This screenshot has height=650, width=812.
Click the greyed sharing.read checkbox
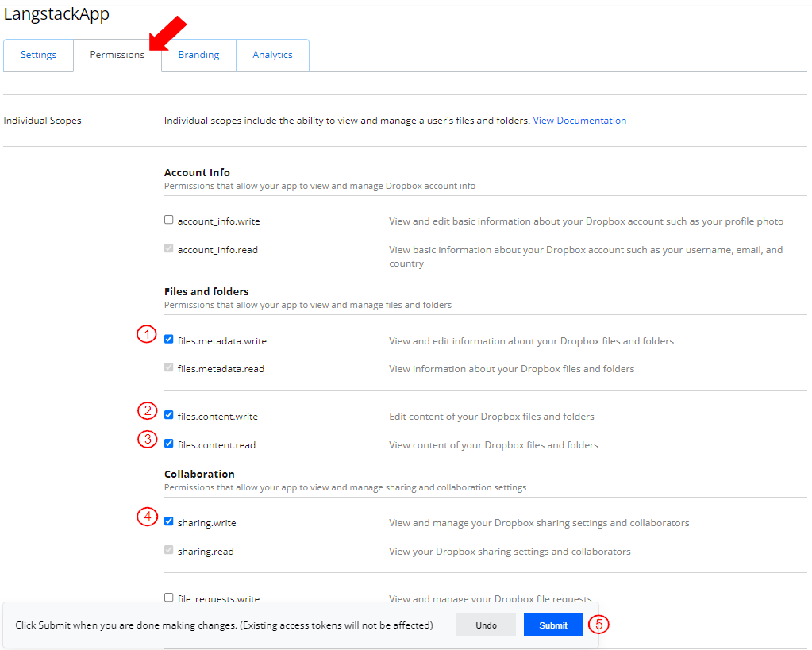169,550
